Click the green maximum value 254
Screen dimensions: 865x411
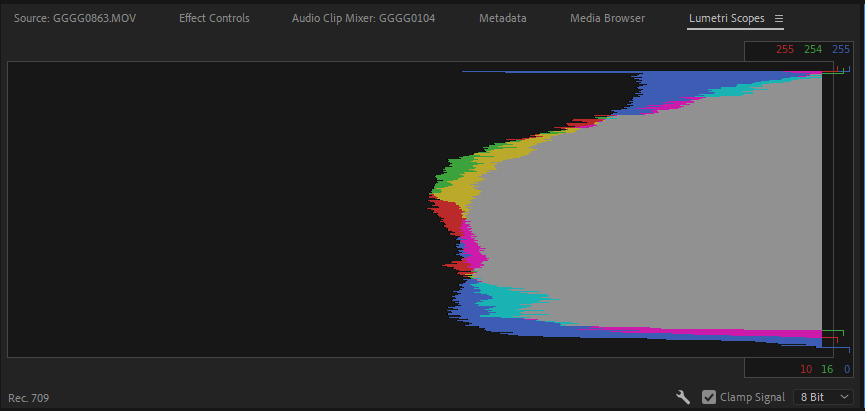pos(815,50)
